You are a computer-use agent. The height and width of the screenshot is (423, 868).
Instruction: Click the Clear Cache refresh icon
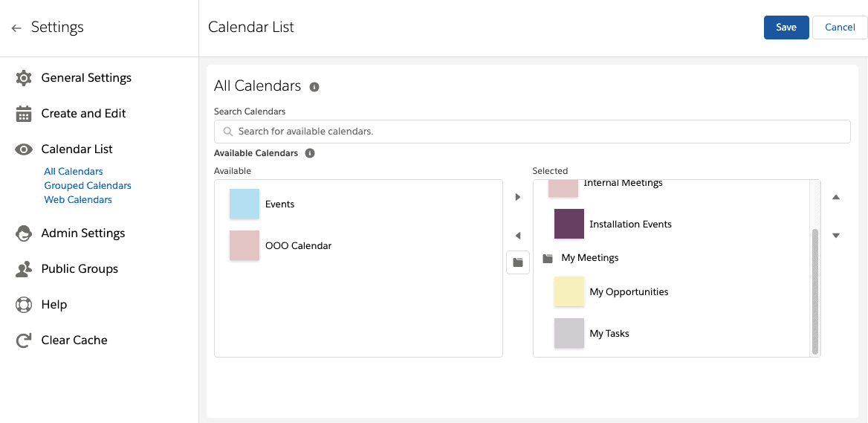(x=23, y=340)
